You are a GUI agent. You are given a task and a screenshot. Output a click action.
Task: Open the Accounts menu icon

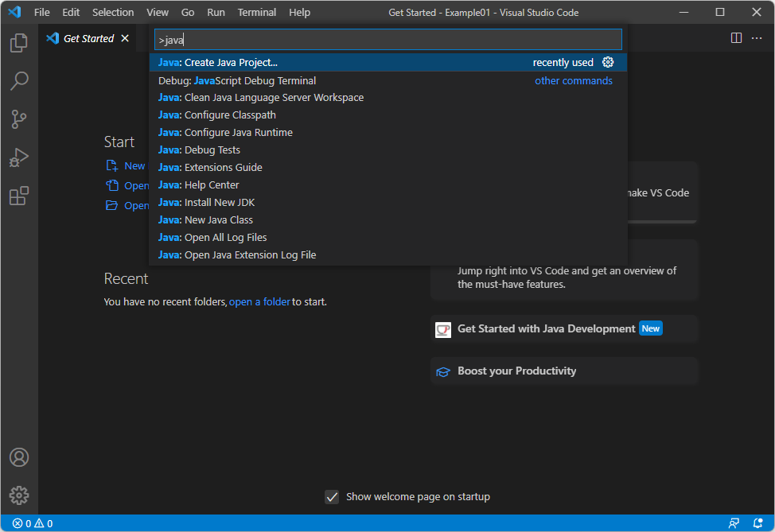(19, 457)
